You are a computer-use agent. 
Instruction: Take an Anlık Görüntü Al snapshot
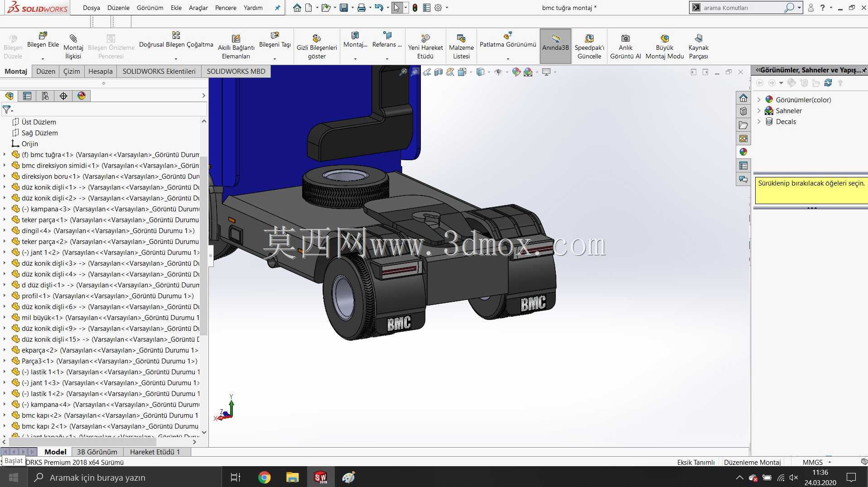click(626, 46)
